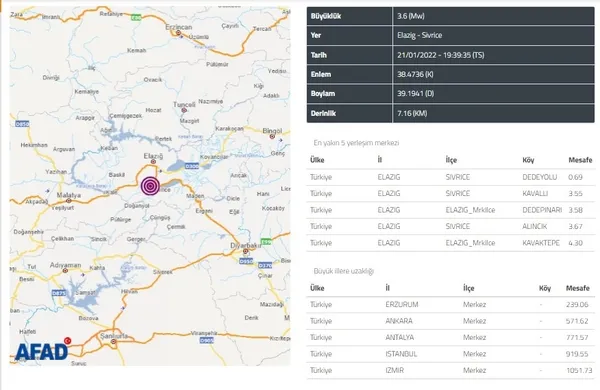
Task: Click the Hekimhan label on the map
Action: pos(34,145)
